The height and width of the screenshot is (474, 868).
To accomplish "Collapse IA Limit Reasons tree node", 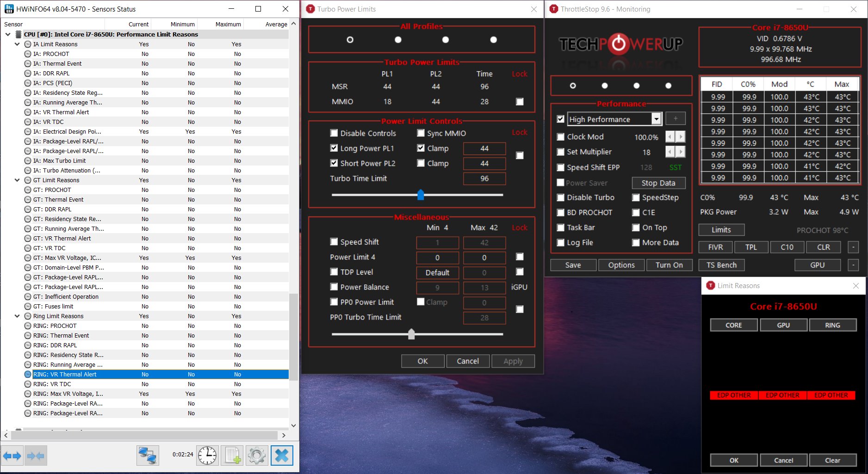I will pyautogui.click(x=17, y=44).
